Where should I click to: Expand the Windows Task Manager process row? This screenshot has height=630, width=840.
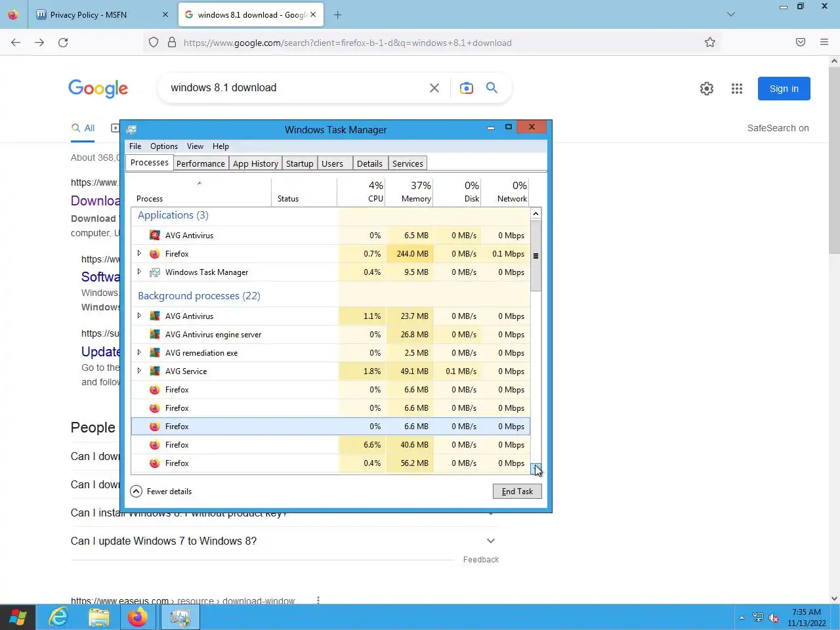pos(139,272)
